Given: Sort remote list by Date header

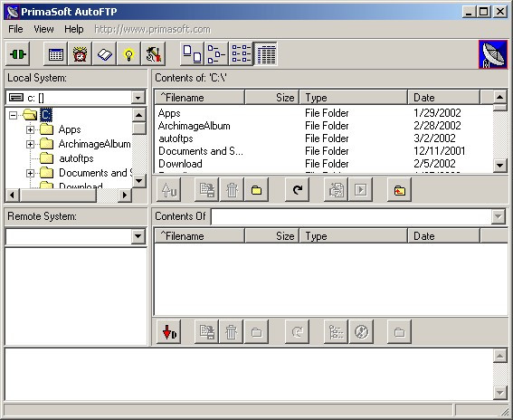Looking at the screenshot, I should click(444, 236).
